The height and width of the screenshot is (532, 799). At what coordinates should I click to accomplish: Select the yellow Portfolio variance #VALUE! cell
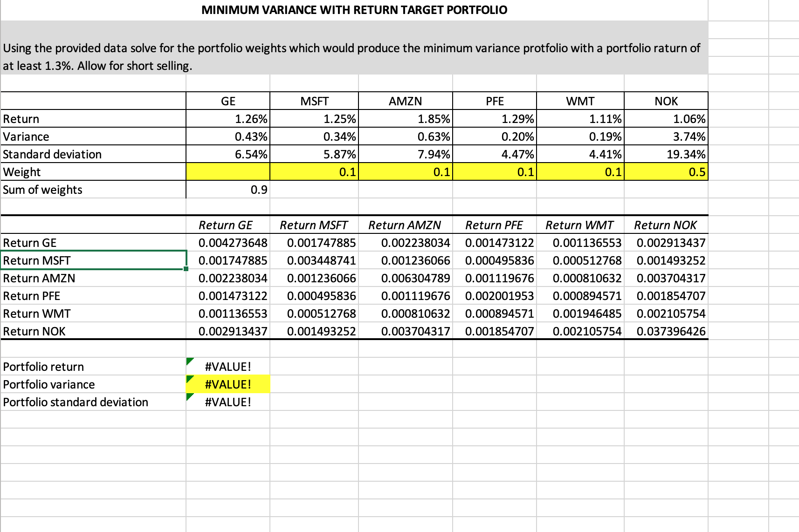[x=228, y=384]
